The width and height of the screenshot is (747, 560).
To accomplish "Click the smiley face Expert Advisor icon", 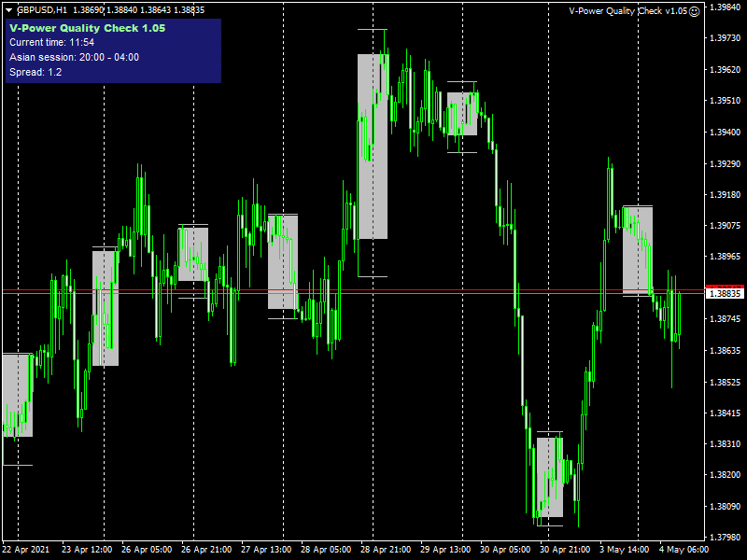I will [x=694, y=11].
